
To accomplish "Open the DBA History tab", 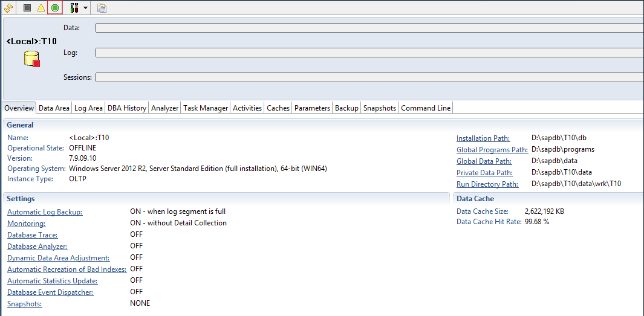I will 127,108.
